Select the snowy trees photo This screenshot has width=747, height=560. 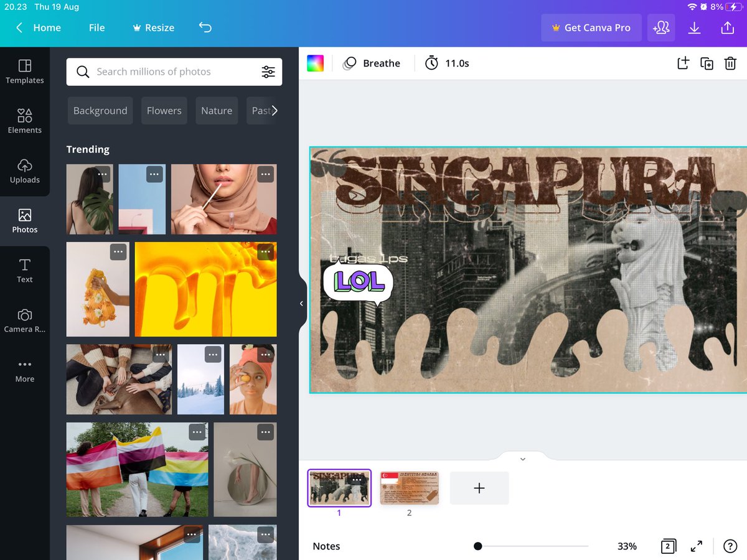pyautogui.click(x=200, y=380)
